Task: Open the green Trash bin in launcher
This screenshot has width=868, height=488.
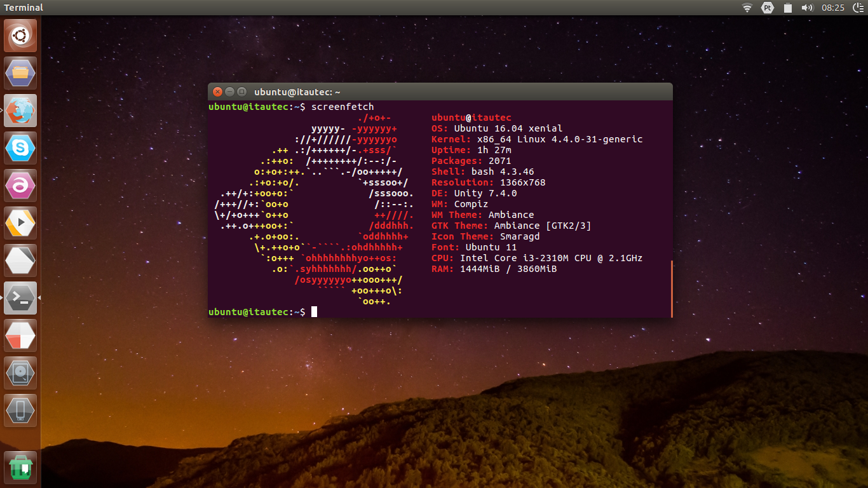Action: click(20, 467)
